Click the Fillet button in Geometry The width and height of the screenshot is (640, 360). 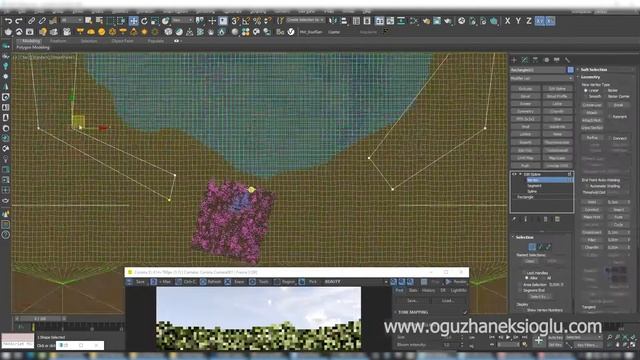tap(592, 240)
